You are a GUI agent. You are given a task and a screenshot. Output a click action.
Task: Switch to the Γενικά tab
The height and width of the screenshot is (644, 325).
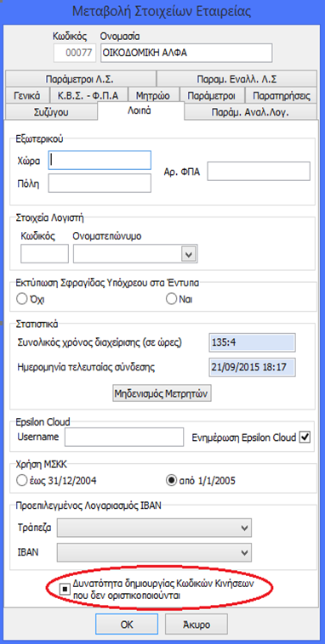tap(26, 96)
